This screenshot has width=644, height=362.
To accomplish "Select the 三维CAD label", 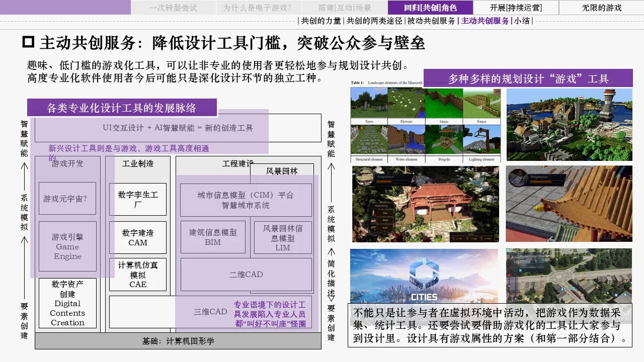I will [210, 312].
